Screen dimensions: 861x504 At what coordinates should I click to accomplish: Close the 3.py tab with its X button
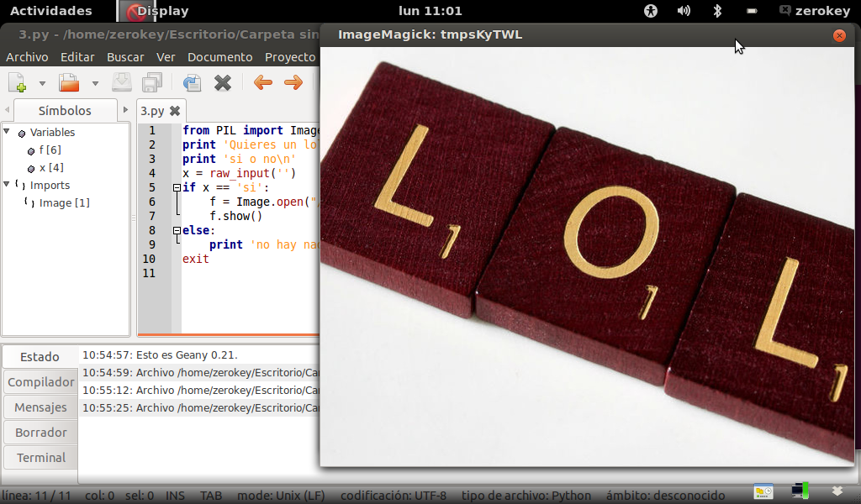click(x=175, y=110)
